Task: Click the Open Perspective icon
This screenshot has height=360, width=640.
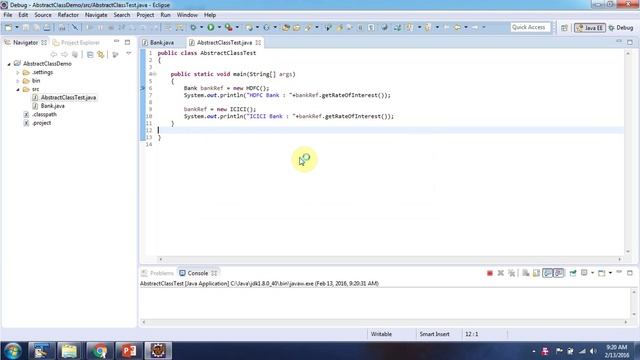Action: [x=564, y=28]
